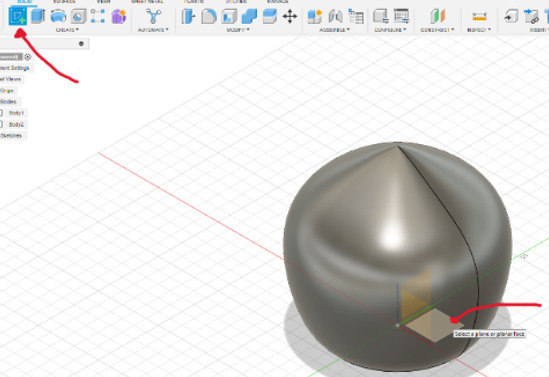Open the ASSEMBLE dropdown menu
Screen dimensions: 549x377
(x=335, y=30)
